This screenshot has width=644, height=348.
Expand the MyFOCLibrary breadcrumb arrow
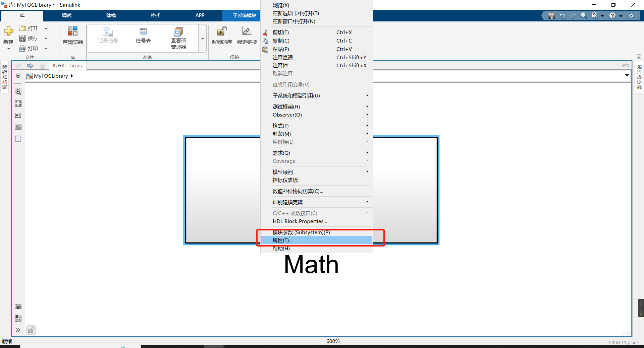[x=72, y=76]
